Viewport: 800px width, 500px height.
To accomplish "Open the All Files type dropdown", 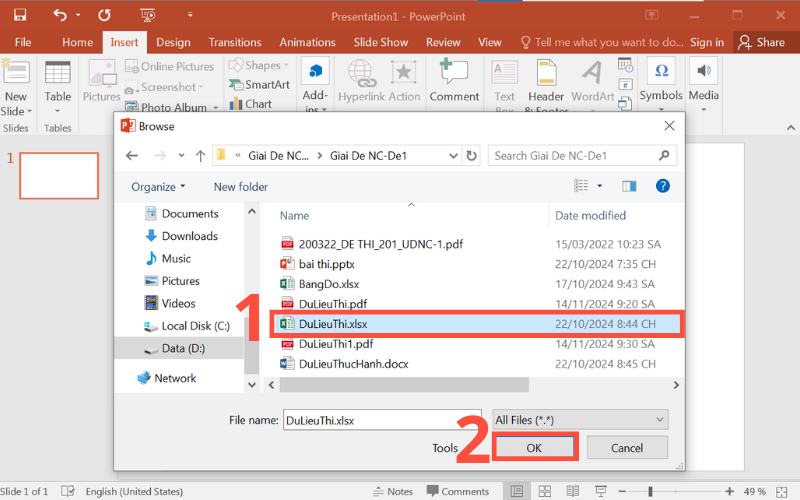I will pyautogui.click(x=580, y=420).
